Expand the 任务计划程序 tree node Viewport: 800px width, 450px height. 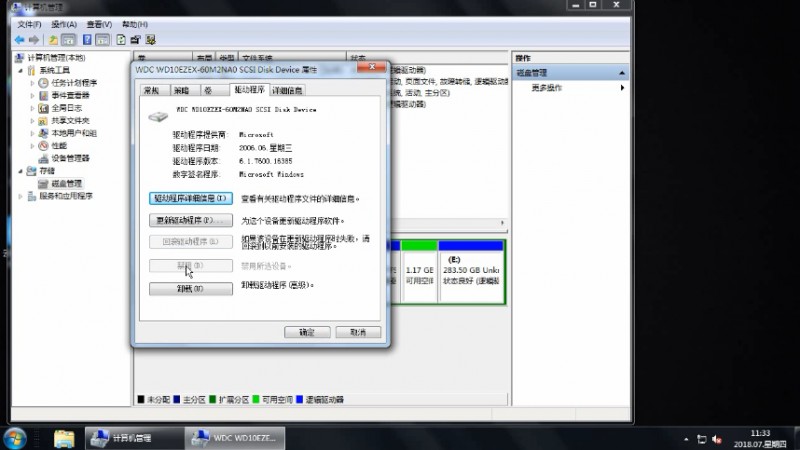[x=32, y=83]
